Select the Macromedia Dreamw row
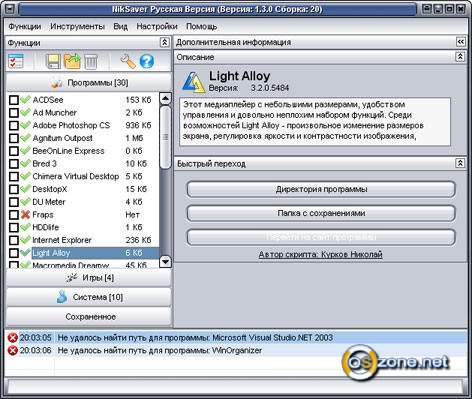The height and width of the screenshot is (399, 472). click(83, 265)
